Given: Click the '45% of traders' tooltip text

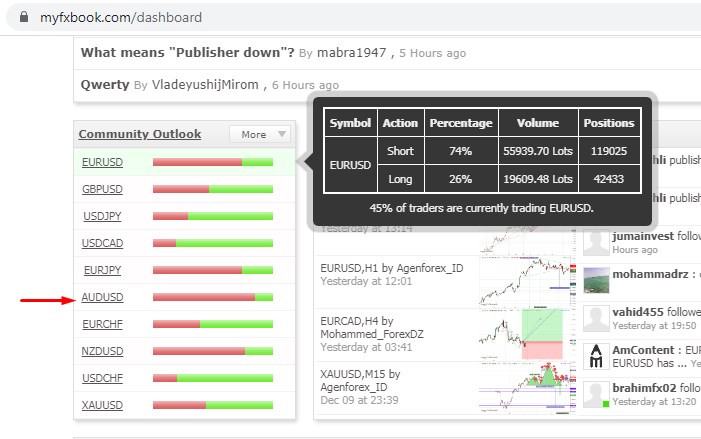Looking at the screenshot, I should pyautogui.click(x=481, y=208).
